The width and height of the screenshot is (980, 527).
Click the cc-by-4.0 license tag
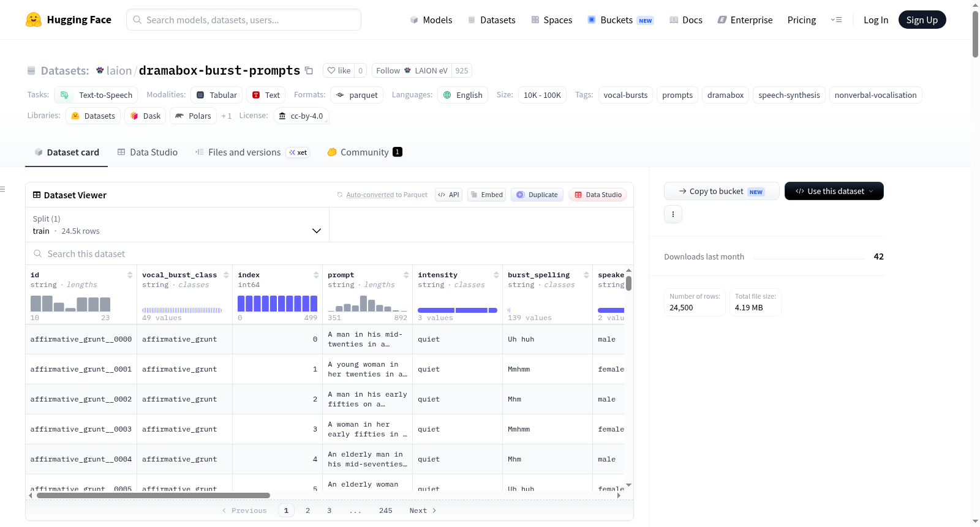click(x=301, y=116)
